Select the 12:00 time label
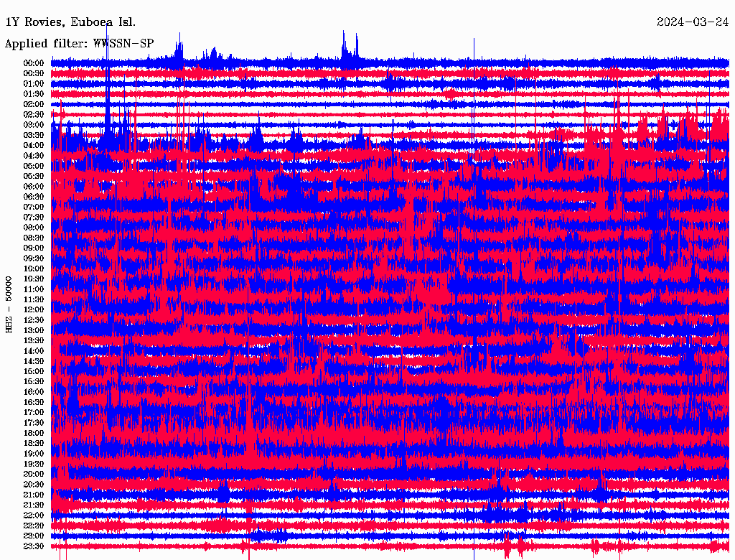 point(34,310)
